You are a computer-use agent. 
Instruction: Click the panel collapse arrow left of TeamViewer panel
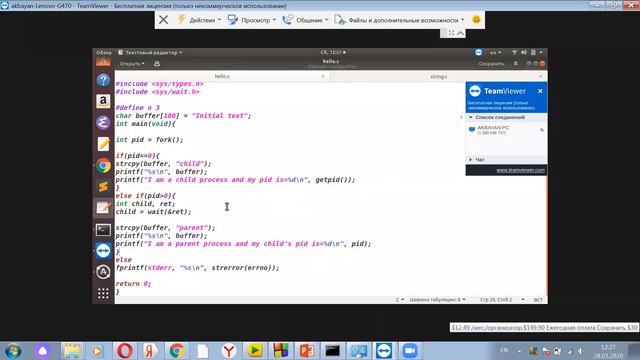461,117
